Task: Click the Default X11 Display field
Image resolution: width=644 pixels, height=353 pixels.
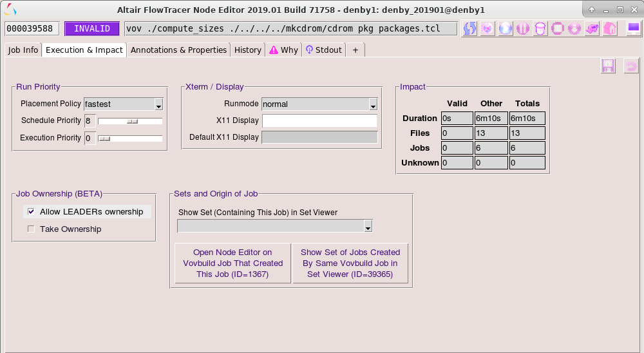Action: pyautogui.click(x=319, y=137)
